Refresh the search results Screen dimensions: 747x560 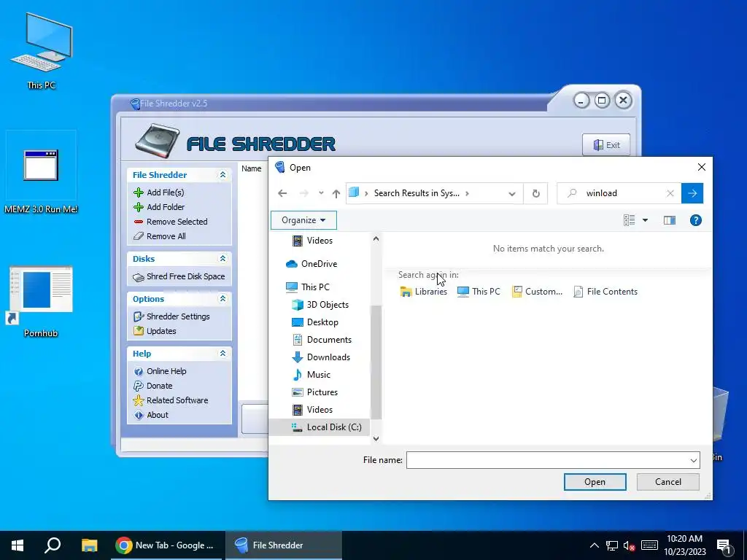pos(536,193)
